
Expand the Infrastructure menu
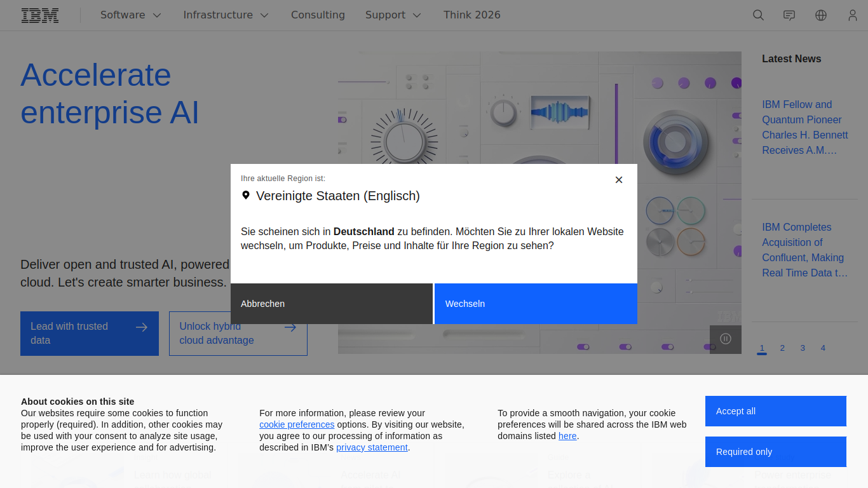click(x=226, y=15)
